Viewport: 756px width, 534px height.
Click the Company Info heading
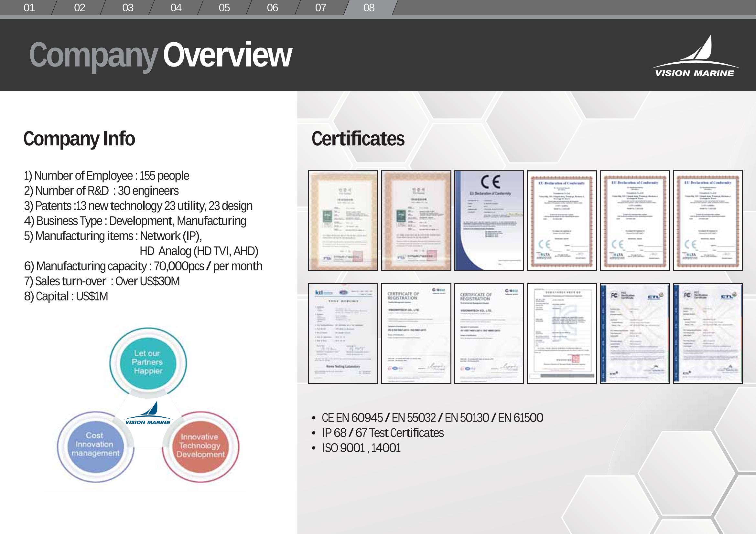[79, 139]
